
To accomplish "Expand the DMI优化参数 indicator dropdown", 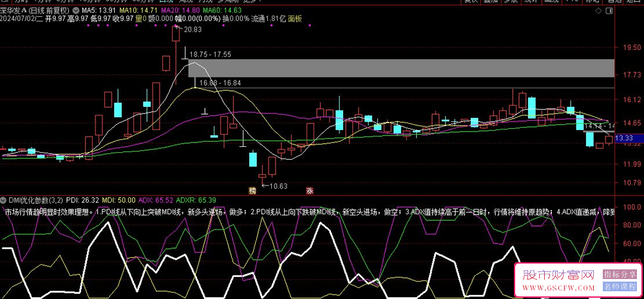I will click(3, 200).
